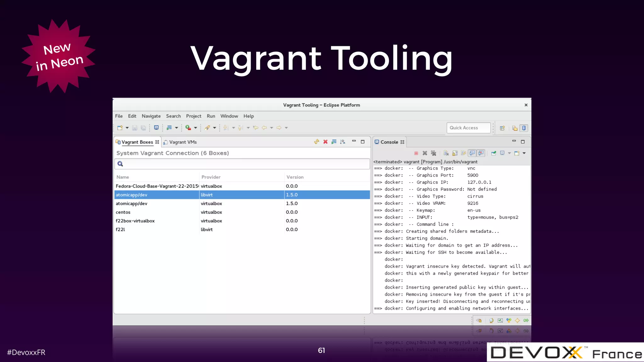Open the File menu
Image resolution: width=644 pixels, height=362 pixels.
coord(119,116)
